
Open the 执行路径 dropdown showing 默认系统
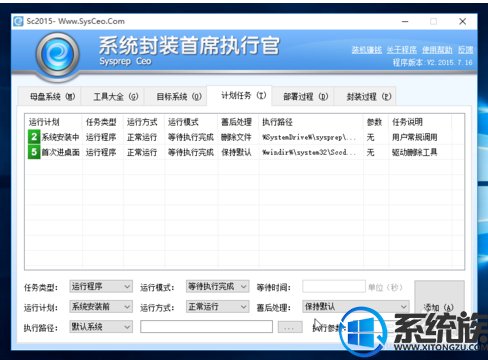(x=101, y=327)
